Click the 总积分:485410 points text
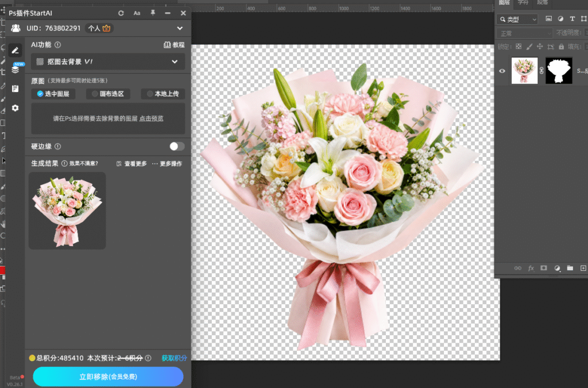The height and width of the screenshot is (388, 588). pyautogui.click(x=60, y=358)
